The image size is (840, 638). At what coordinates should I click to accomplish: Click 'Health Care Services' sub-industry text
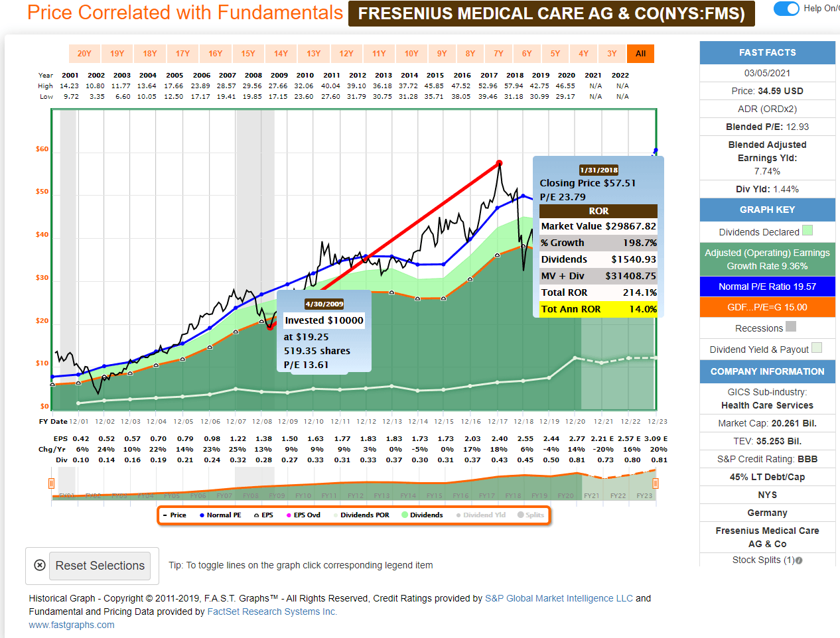[767, 405]
